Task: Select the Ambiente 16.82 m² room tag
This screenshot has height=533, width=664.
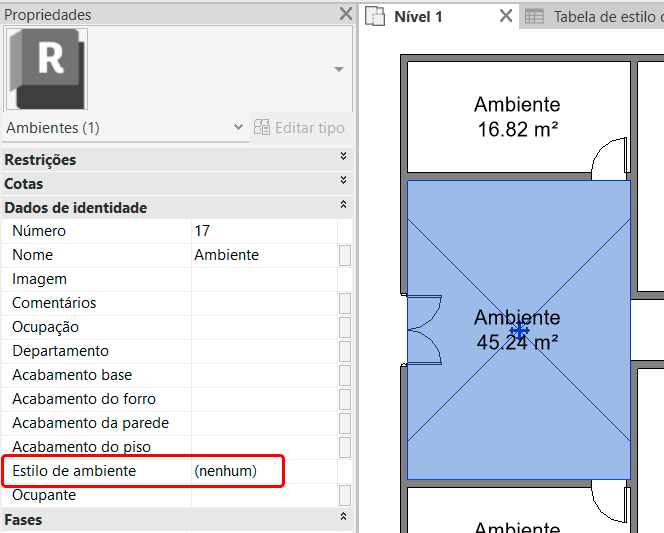Action: [517, 116]
